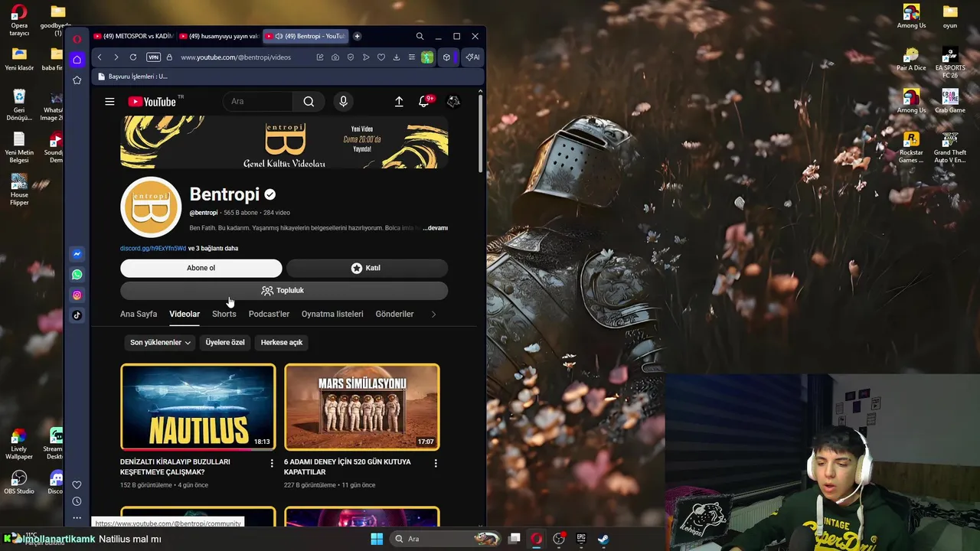
Task: Open the 'Son yüklenenler' sort dropdown
Action: click(160, 342)
